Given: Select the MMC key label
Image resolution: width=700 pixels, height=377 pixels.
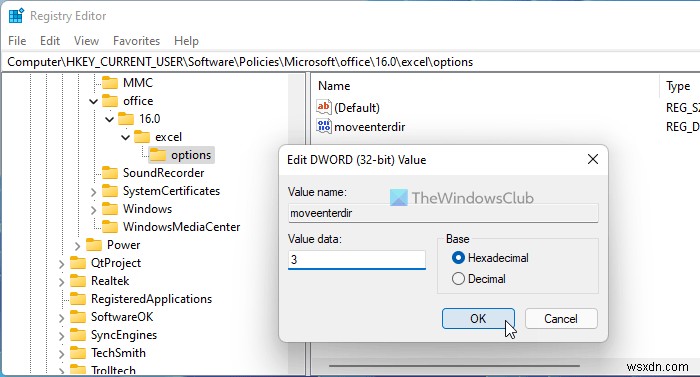Looking at the screenshot, I should (138, 83).
